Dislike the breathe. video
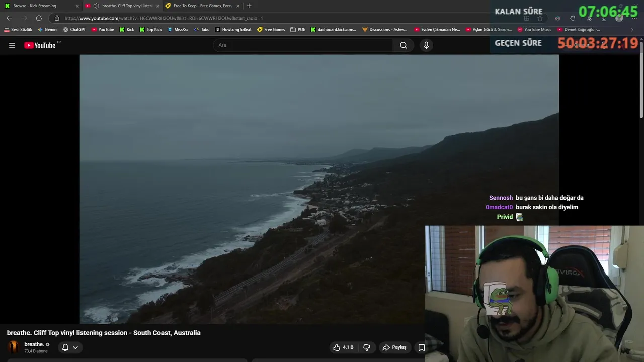 [367, 347]
